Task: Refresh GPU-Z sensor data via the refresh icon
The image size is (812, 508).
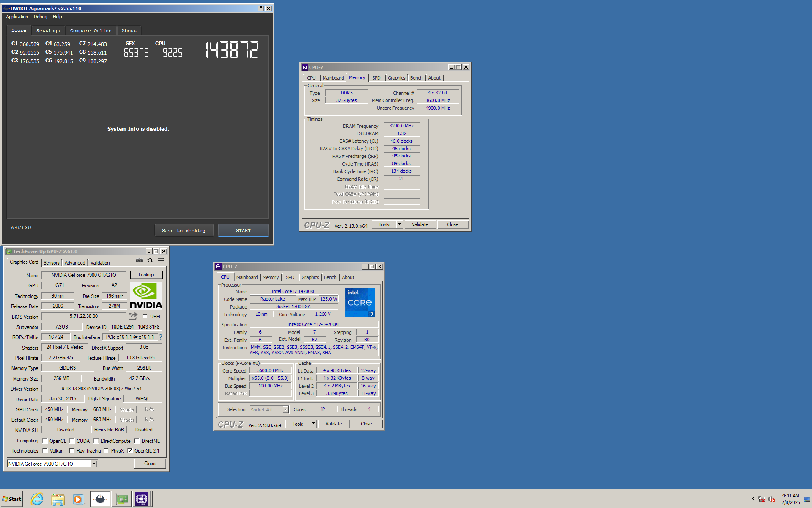Action: pos(150,261)
